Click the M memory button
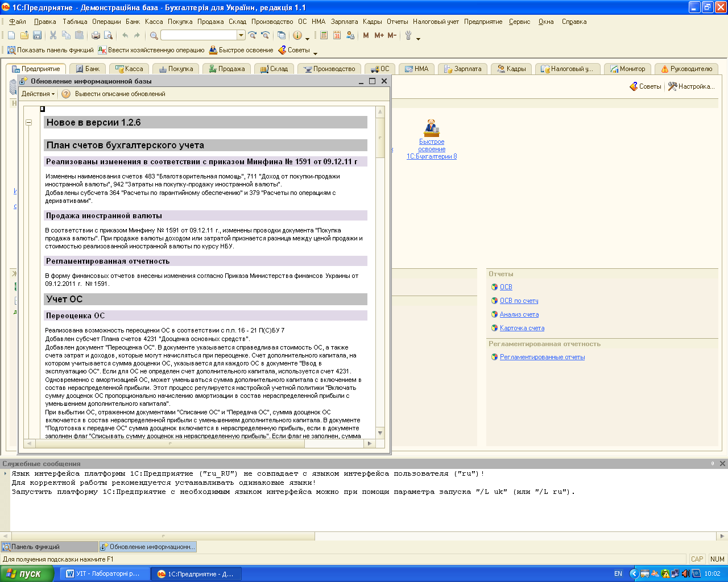Image resolution: width=728 pixels, height=582 pixels. [366, 35]
